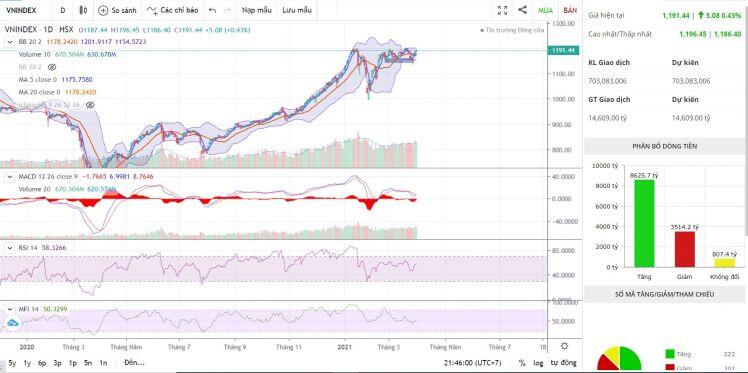Show the hidden Ichimoku indicator
This screenshot has width=748, height=373.
coord(90,104)
